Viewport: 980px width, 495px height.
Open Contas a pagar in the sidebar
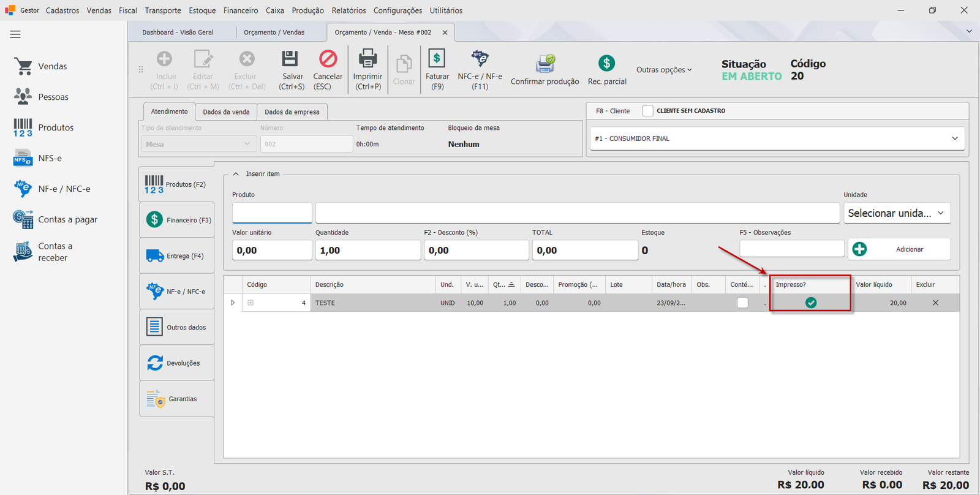click(x=56, y=219)
